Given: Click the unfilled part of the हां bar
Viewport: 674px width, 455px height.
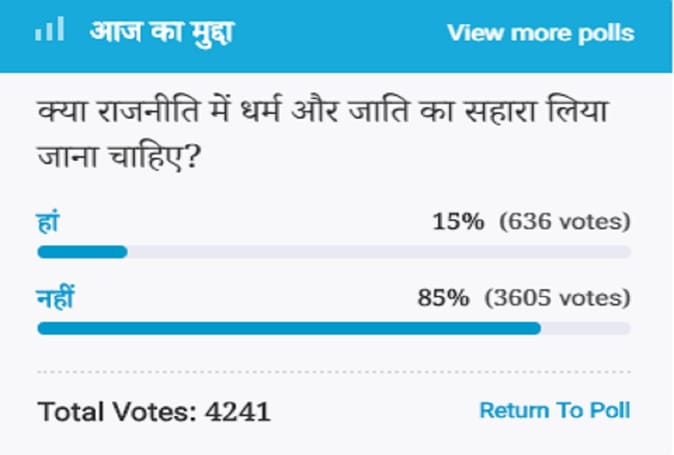Looking at the screenshot, I should point(379,252).
